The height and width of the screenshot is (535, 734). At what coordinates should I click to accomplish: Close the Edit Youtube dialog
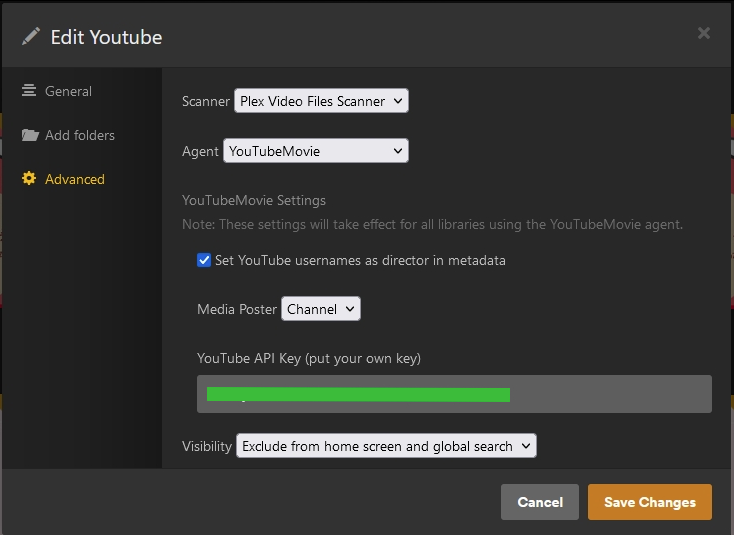703,34
